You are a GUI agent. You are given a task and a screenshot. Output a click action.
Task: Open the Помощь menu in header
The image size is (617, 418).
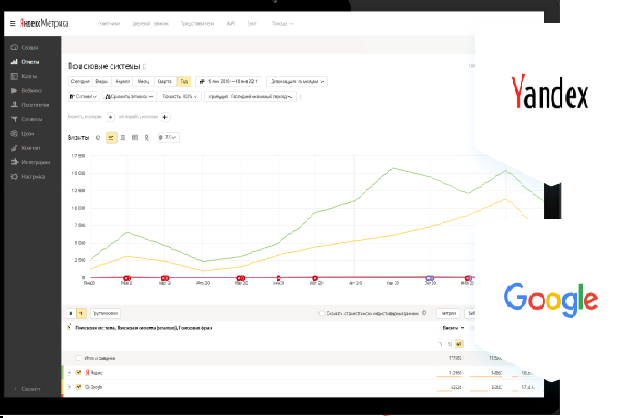click(x=283, y=24)
